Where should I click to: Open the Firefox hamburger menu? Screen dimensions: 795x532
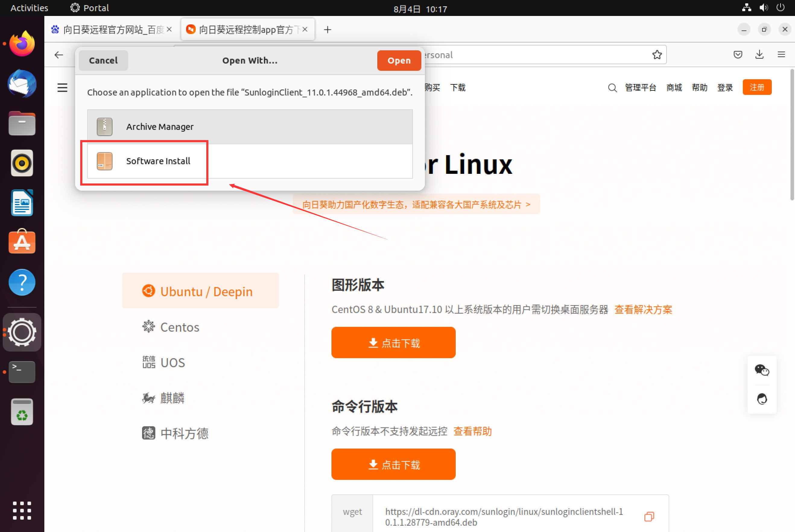point(781,55)
